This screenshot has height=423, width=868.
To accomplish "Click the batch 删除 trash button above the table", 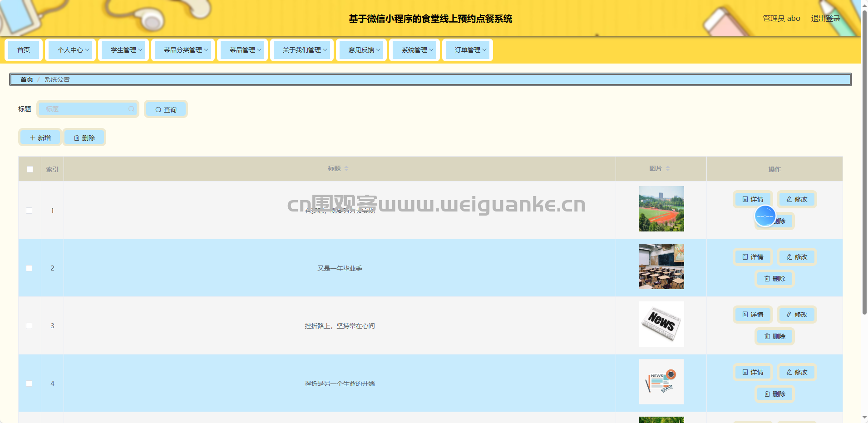I will pos(84,138).
